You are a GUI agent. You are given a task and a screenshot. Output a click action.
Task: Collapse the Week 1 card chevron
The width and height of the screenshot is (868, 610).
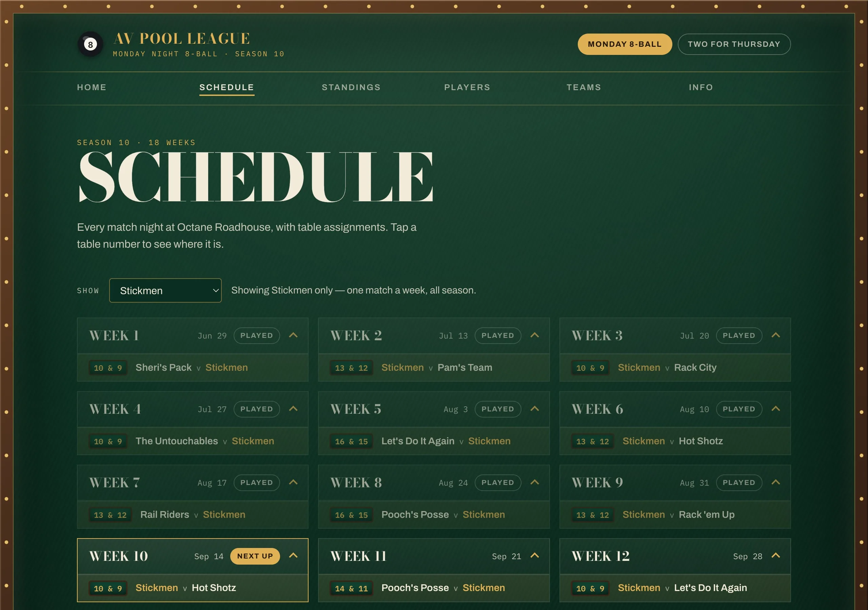(x=293, y=335)
